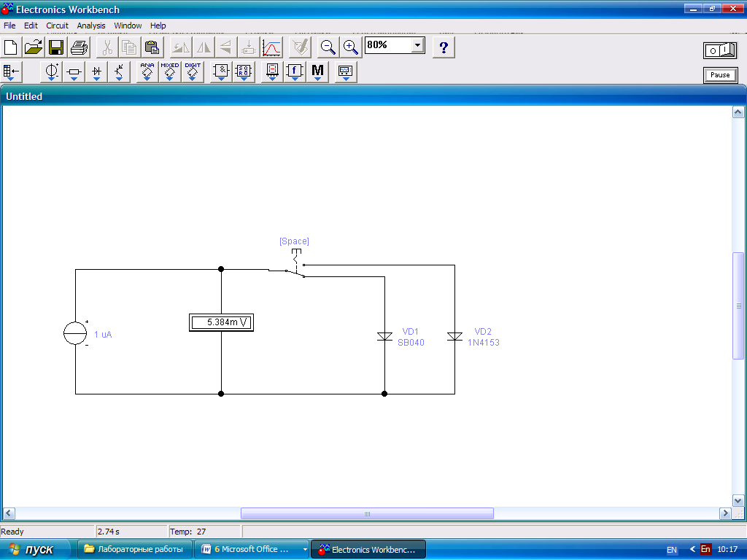Click the vertical scrollbar thumb
Viewport: 747px width, 560px height.
[738, 306]
